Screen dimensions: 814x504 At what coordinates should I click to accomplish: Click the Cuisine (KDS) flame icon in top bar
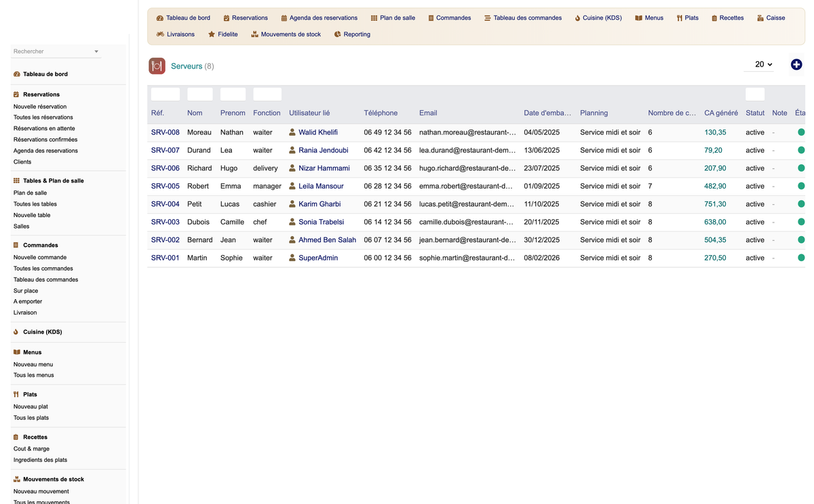(578, 18)
